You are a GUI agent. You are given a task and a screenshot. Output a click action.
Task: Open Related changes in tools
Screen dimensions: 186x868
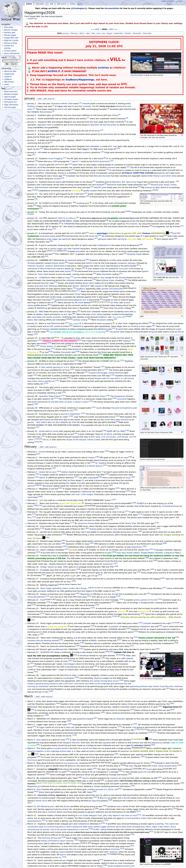point(11,94)
